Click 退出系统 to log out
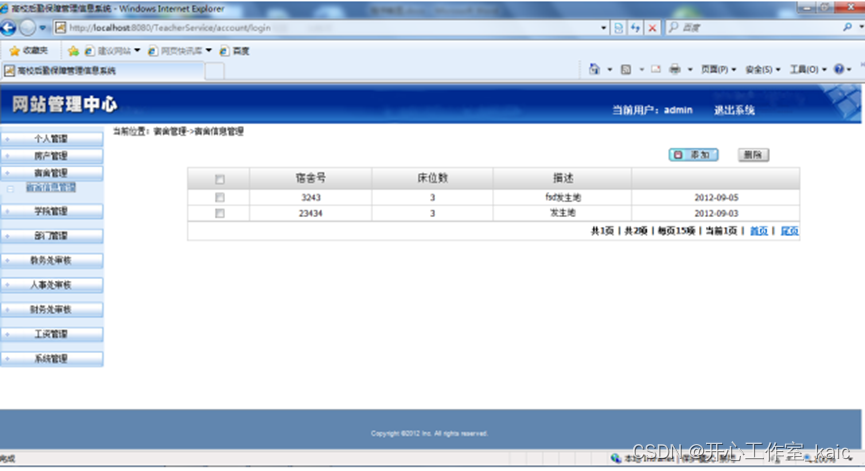The width and height of the screenshot is (865, 471). pyautogui.click(x=734, y=110)
